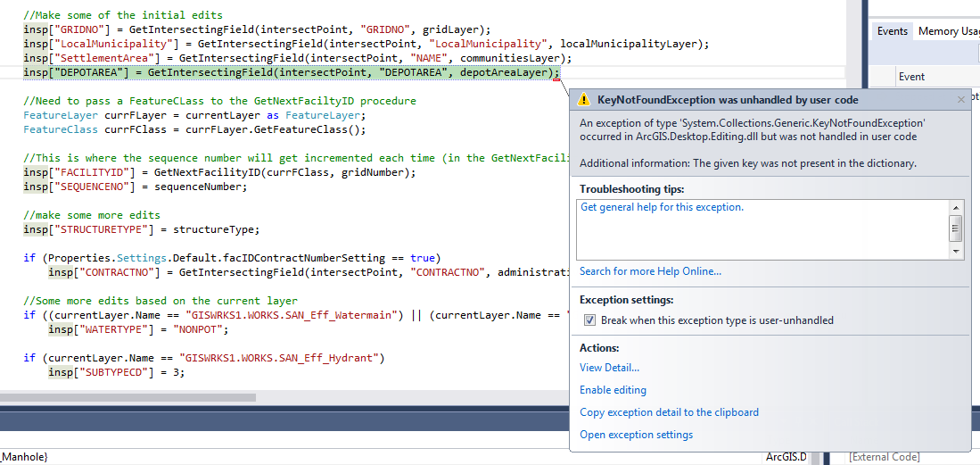
Task: Click Search for more Help Online link
Action: 650,271
